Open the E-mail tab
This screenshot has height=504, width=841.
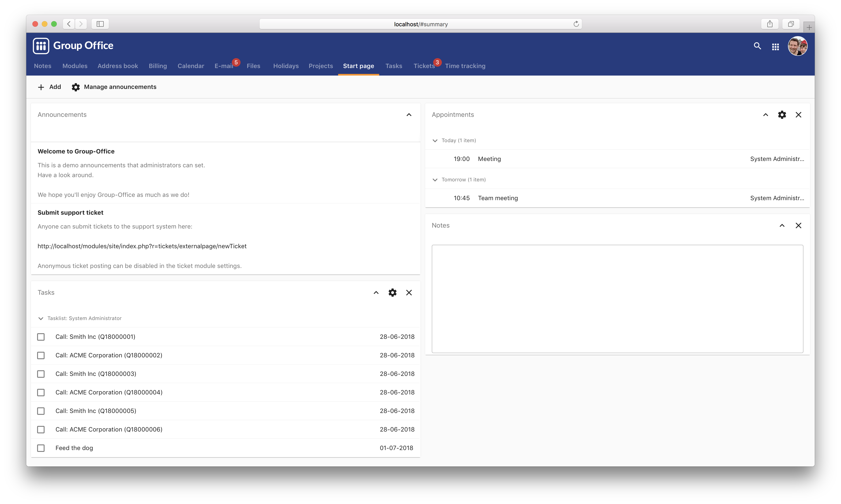[224, 65]
